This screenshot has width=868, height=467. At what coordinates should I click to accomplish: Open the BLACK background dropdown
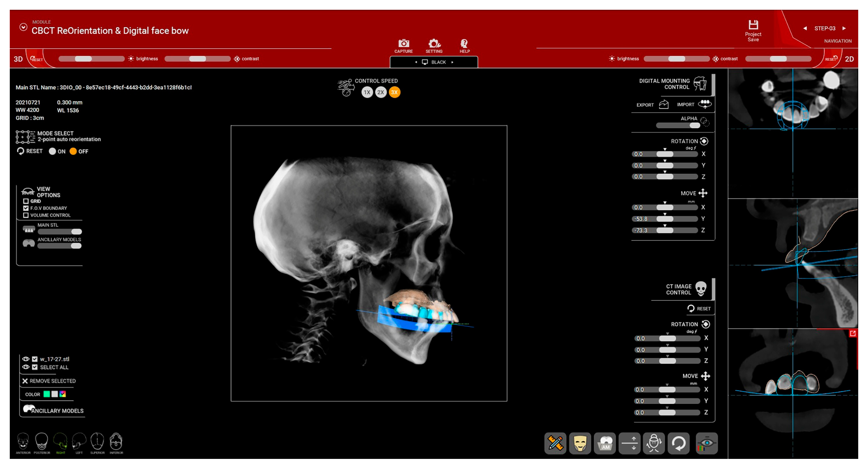pyautogui.click(x=434, y=62)
